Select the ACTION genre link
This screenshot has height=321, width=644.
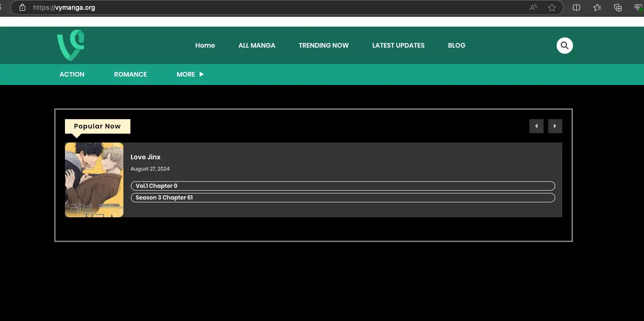pos(72,74)
